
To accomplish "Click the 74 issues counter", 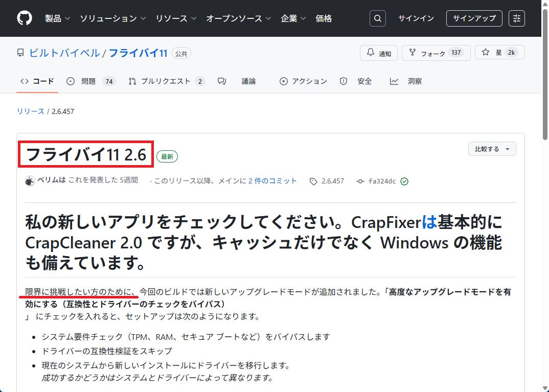I will pos(109,82).
